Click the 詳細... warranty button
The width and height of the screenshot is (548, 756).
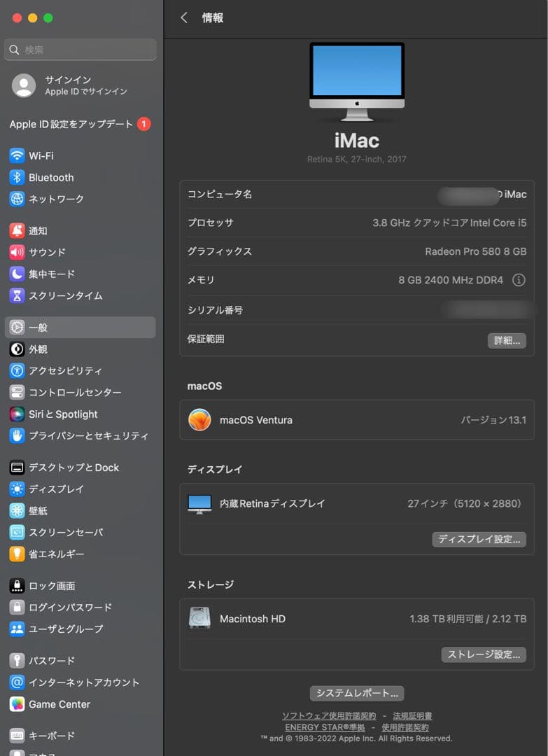tap(507, 340)
